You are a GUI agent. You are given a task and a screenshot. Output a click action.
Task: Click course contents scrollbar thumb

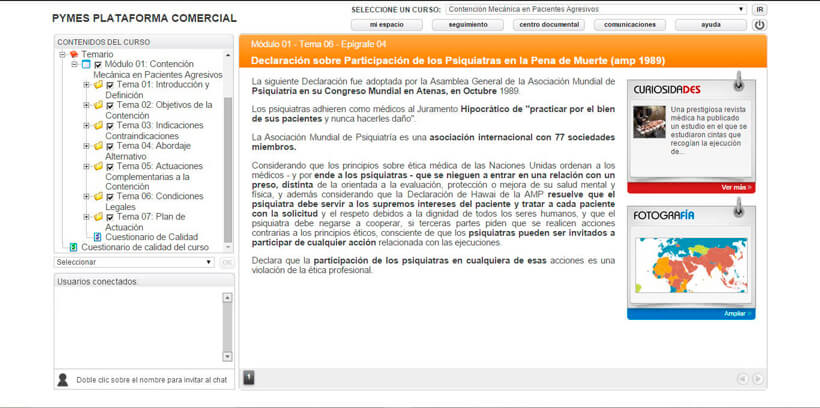pos(228,169)
